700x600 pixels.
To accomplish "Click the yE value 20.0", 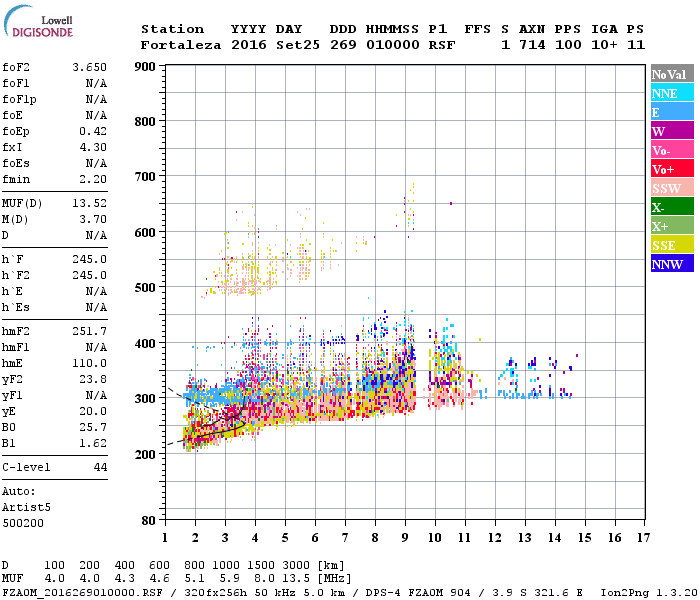I will [93, 411].
